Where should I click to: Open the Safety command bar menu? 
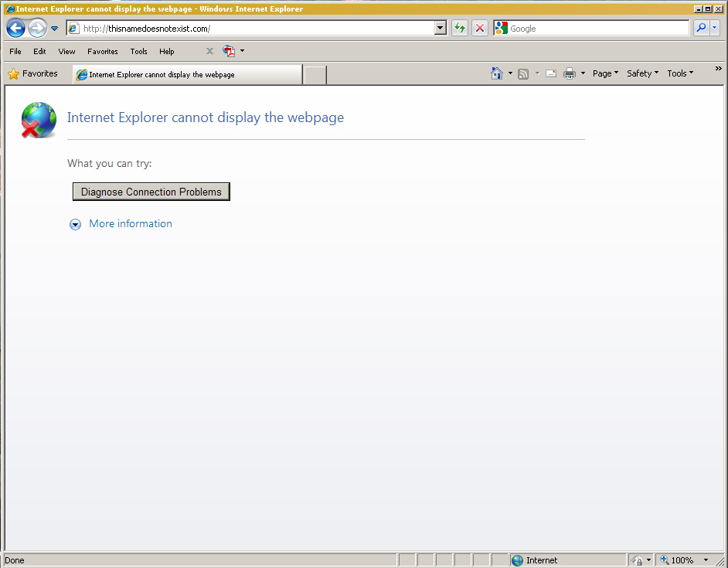click(x=642, y=73)
